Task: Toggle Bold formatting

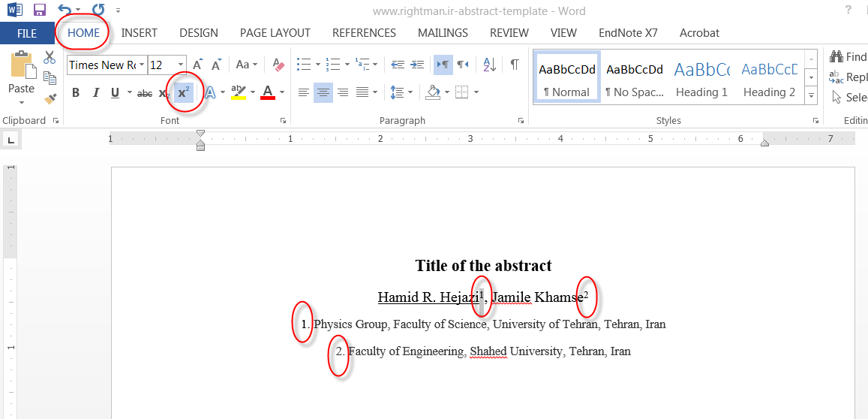Action: coord(76,93)
